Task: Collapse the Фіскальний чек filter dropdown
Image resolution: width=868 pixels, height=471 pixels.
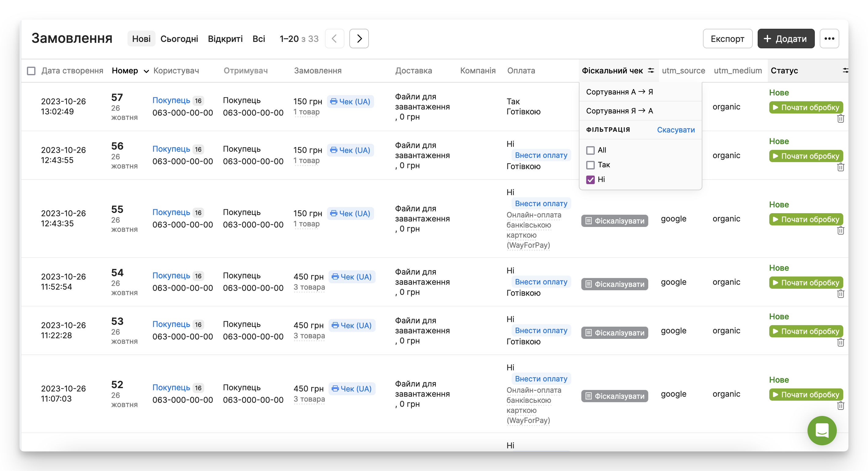Action: [651, 70]
